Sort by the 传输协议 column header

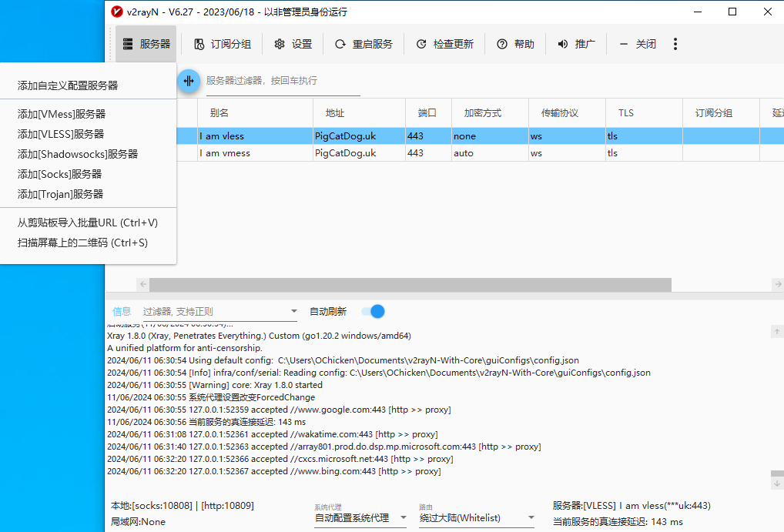pos(567,113)
